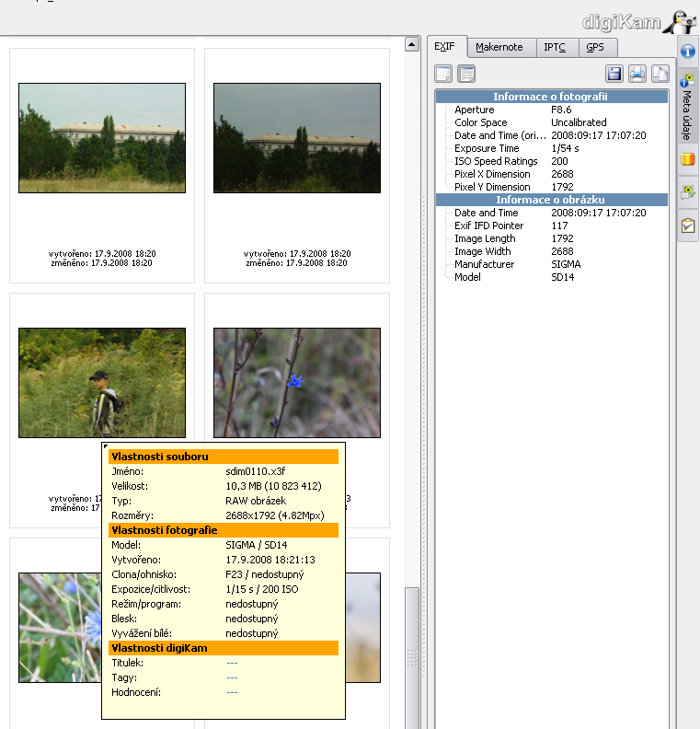Select the Exposure Time row

tap(551, 148)
